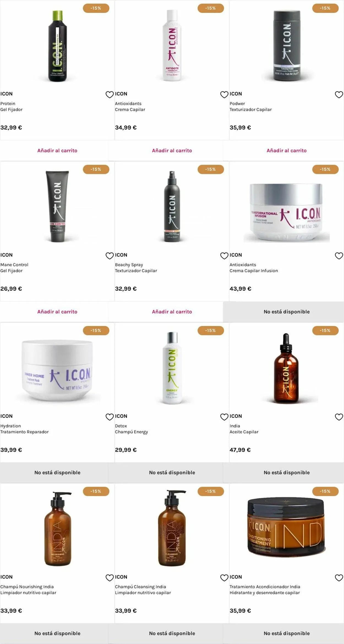This screenshot has width=344, height=644.
Task: Add Podwer Texturizador Capilar to cart
Action: [x=286, y=150]
